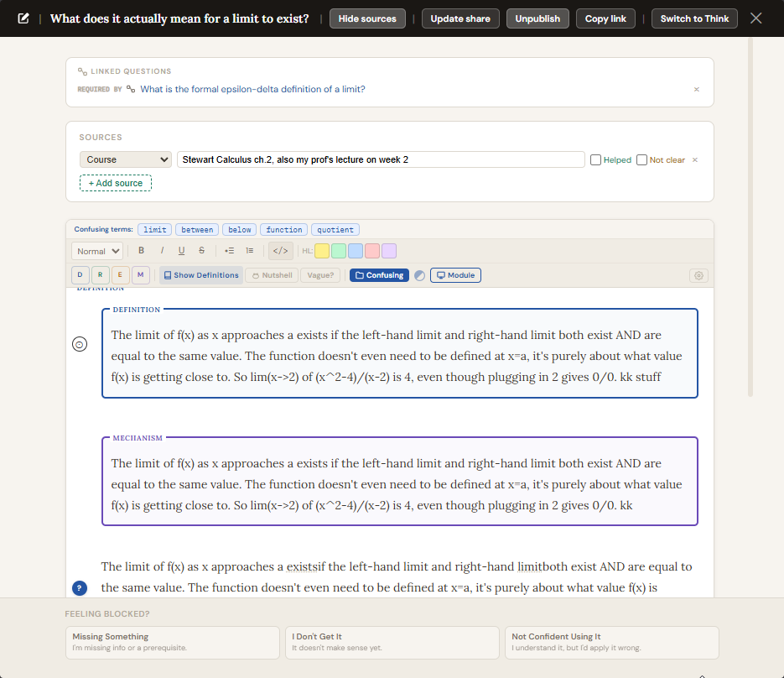Click the Copy link button

[605, 18]
